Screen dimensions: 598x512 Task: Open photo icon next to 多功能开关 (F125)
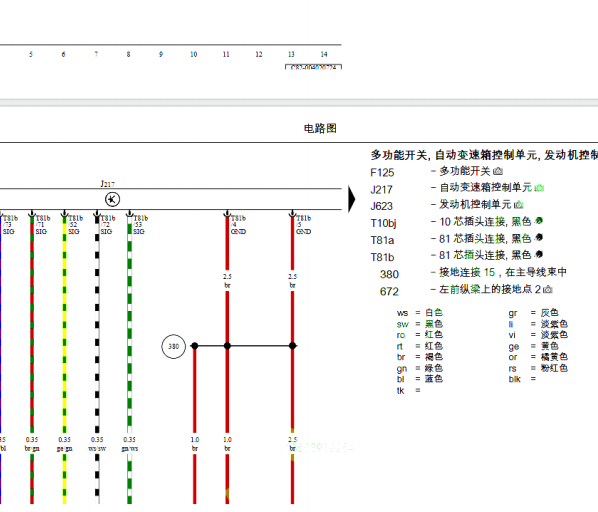click(498, 171)
